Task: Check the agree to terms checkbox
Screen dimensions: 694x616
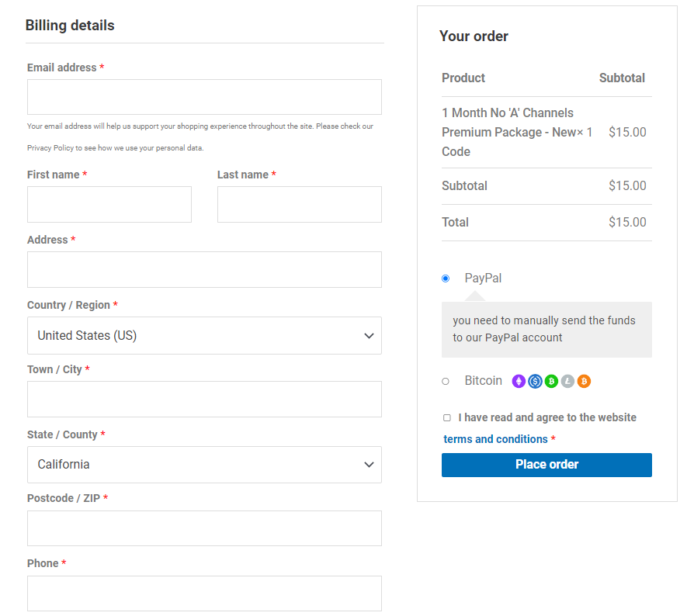Action: click(x=447, y=418)
